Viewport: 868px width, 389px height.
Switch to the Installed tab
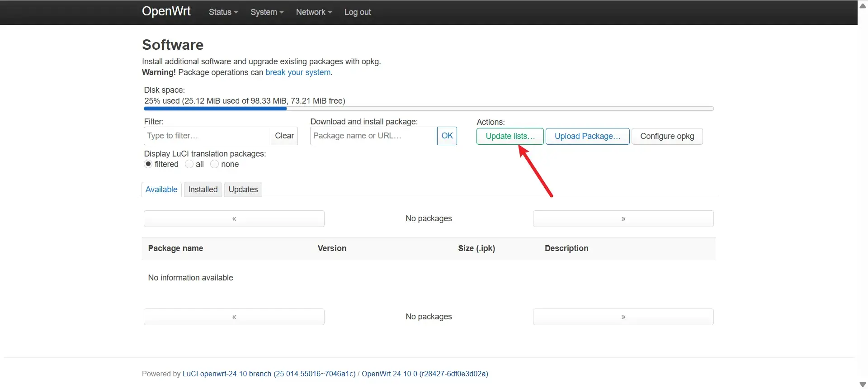coord(203,190)
